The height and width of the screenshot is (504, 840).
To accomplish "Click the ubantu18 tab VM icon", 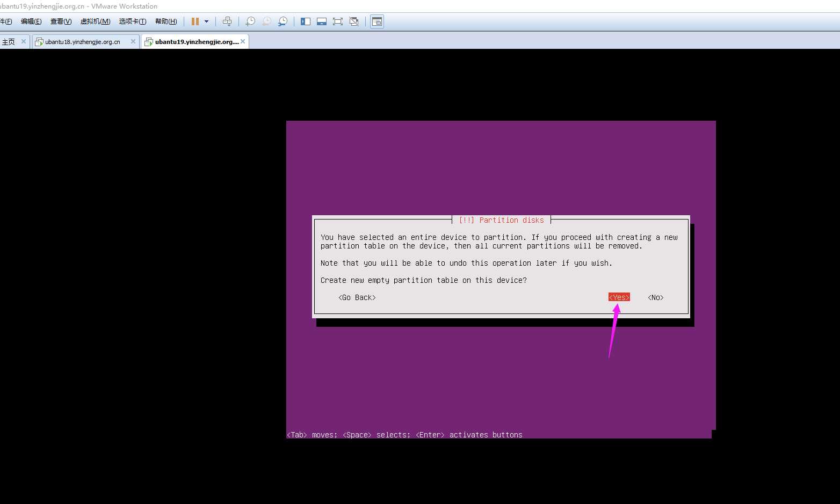I will coord(39,42).
